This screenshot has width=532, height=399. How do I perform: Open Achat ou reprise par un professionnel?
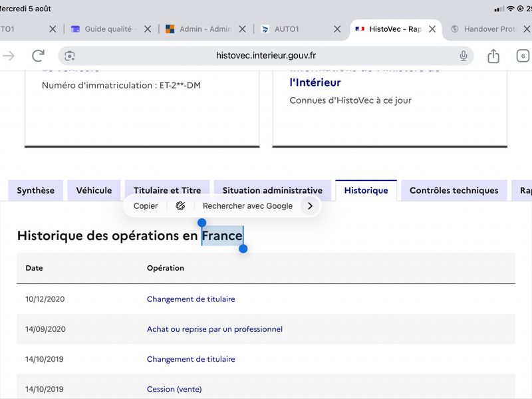pyautogui.click(x=215, y=329)
